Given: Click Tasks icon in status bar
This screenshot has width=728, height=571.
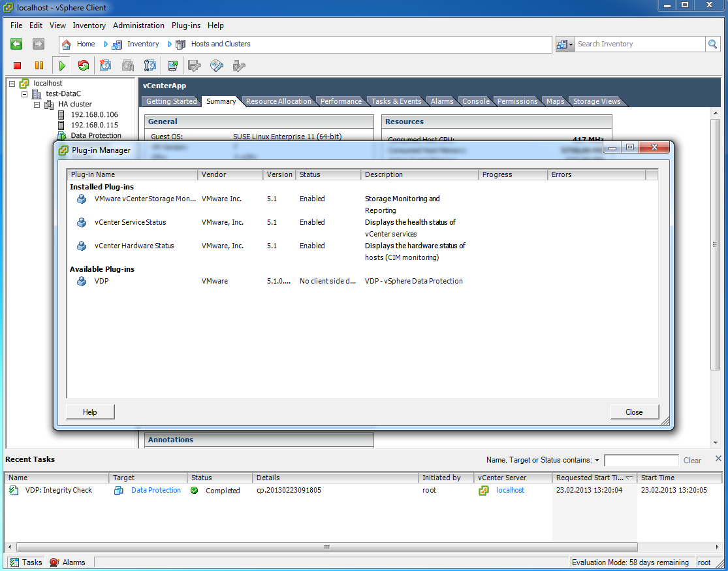Looking at the screenshot, I should (14, 562).
